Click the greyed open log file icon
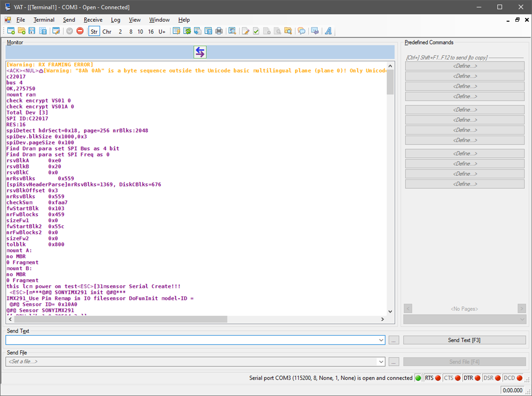The image size is (532, 396). (x=278, y=31)
